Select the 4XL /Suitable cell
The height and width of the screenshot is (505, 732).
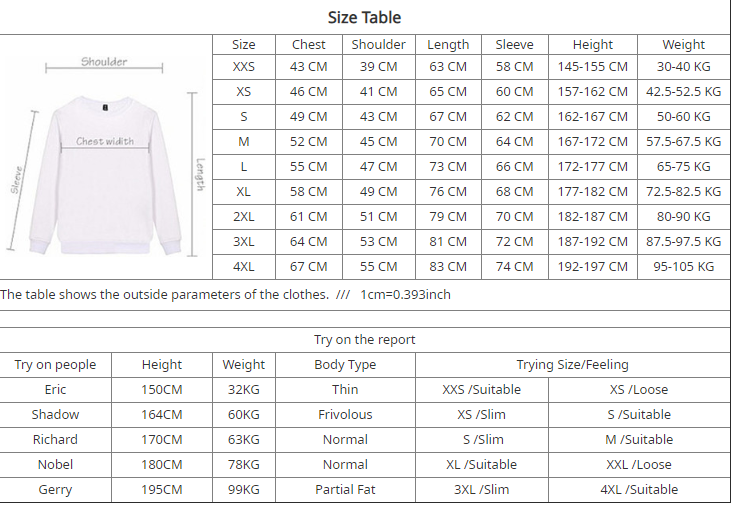pos(639,489)
